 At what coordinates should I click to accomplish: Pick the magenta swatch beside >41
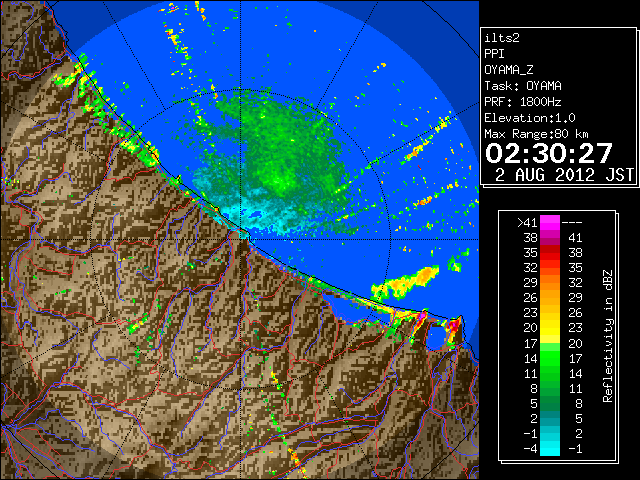coord(550,222)
